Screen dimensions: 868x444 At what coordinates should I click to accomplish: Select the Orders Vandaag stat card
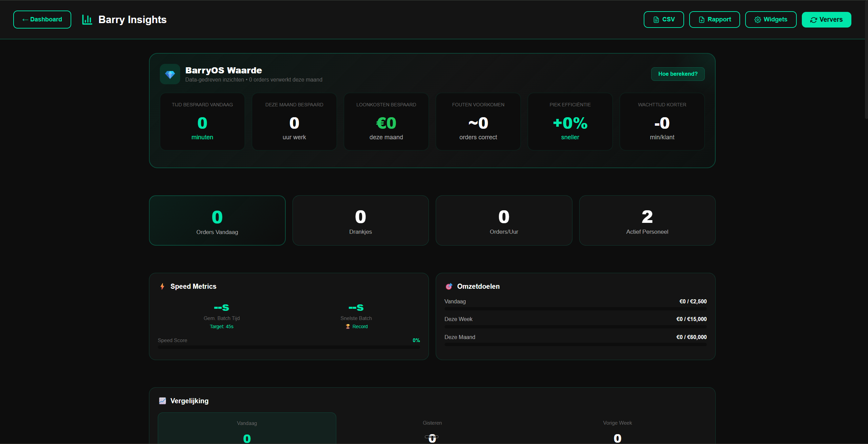pyautogui.click(x=217, y=220)
